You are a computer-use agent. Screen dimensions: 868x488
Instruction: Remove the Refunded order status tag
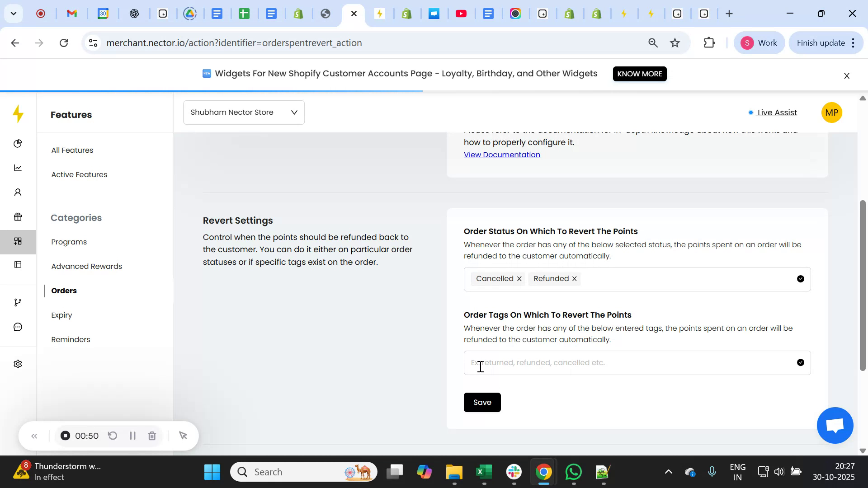pos(574,278)
